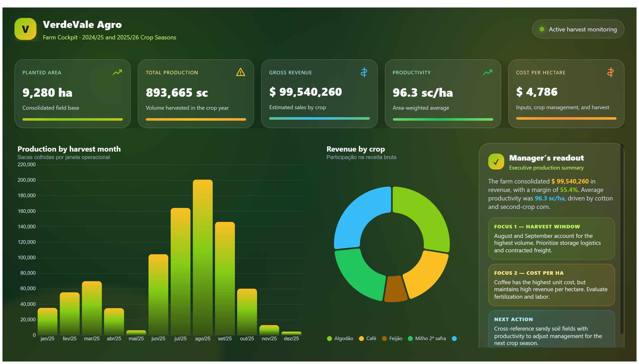Click the '893,665 sc' production value

click(177, 92)
